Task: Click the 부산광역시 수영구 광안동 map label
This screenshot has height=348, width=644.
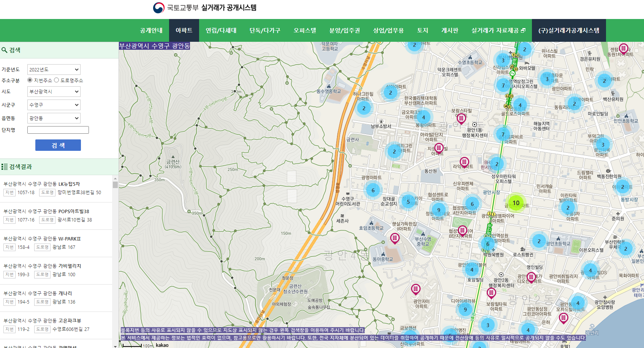Action: coord(154,46)
